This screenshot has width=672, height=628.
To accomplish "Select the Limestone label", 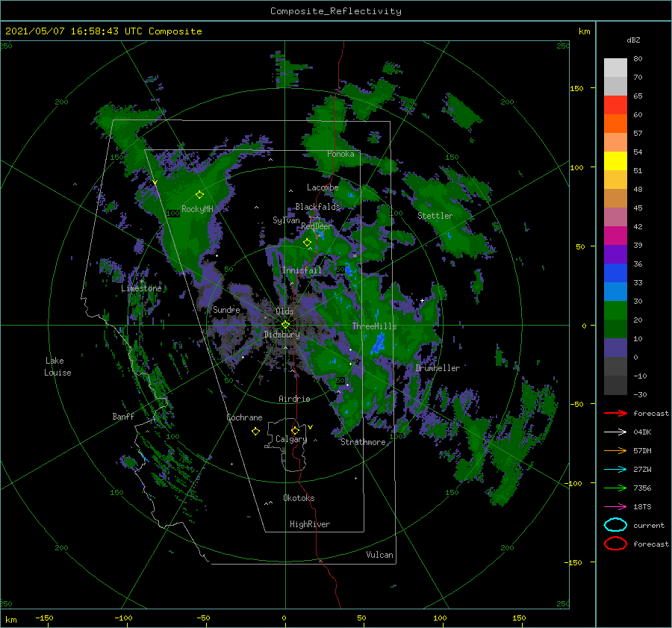I will 141,288.
